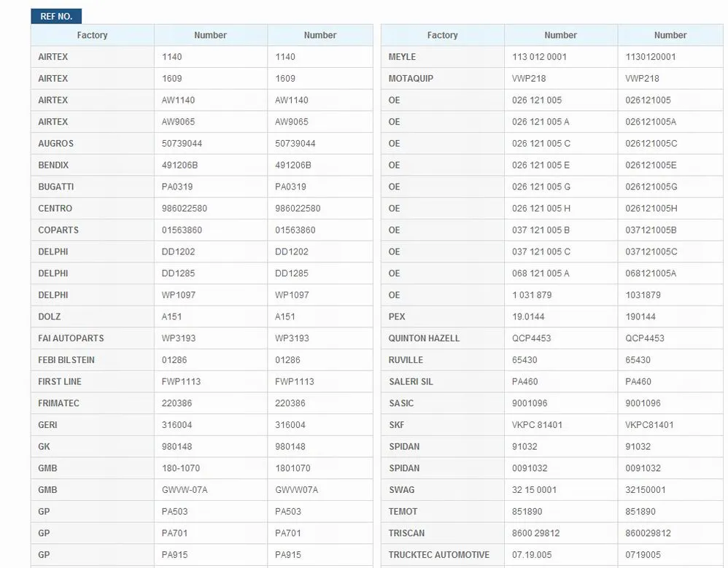The height and width of the screenshot is (568, 728).
Task: Select the SWAG number 32 15 0001
Action: click(534, 490)
